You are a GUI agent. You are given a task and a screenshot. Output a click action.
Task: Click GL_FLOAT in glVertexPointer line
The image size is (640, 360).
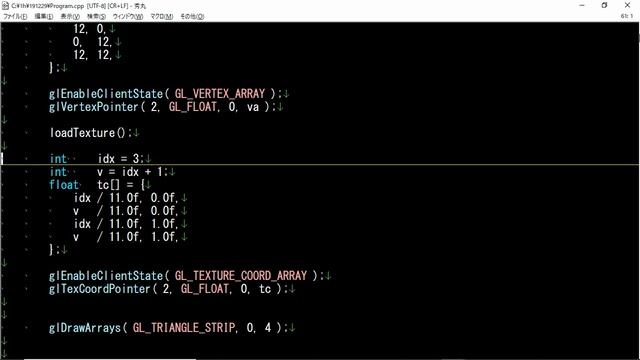coord(193,107)
